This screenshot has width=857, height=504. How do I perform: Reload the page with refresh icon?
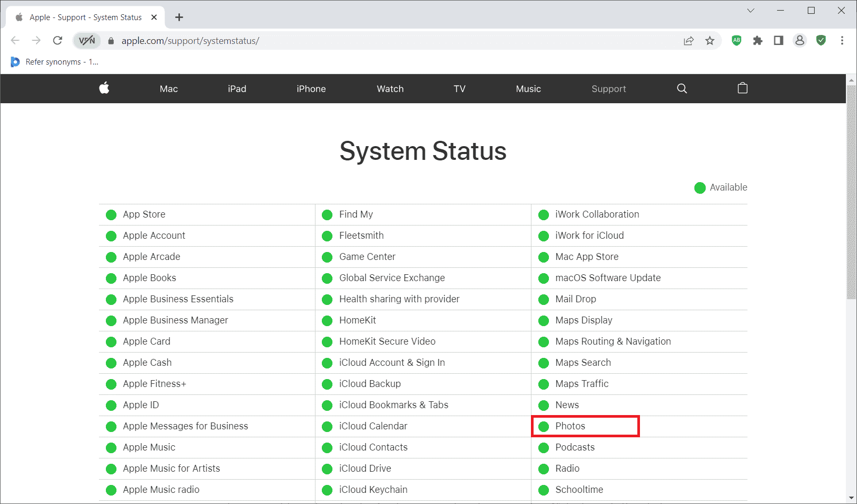pos(58,41)
